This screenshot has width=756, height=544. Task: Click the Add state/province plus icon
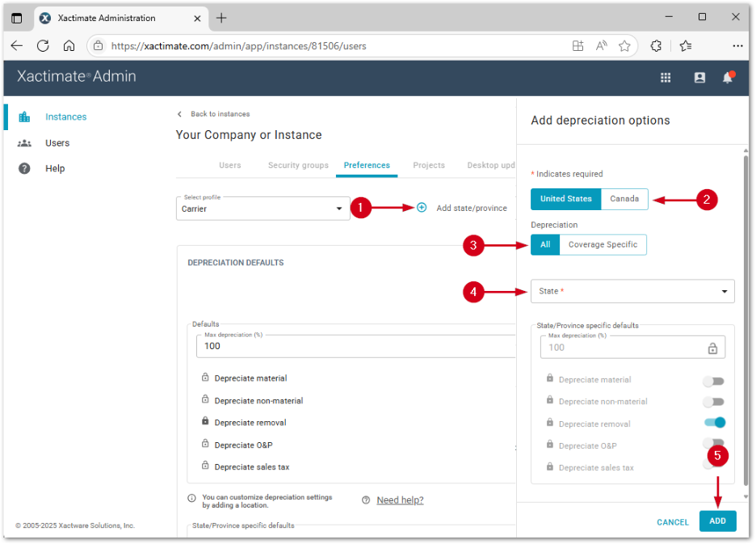[x=422, y=208]
